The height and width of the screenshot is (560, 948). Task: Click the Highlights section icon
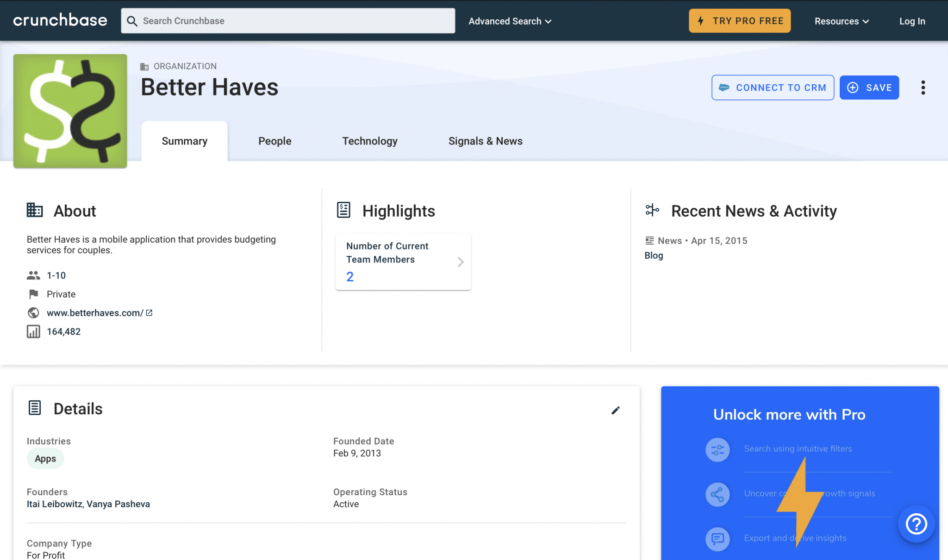(x=343, y=210)
